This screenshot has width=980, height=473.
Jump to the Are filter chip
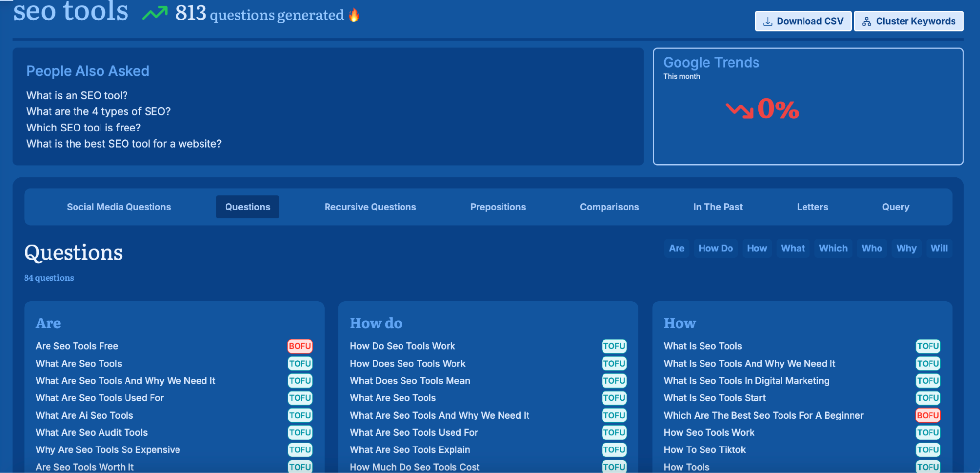click(x=677, y=248)
